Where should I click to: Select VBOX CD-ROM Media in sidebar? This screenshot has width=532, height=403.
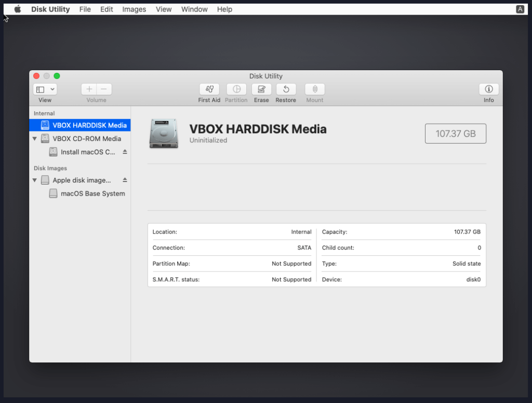coord(80,138)
